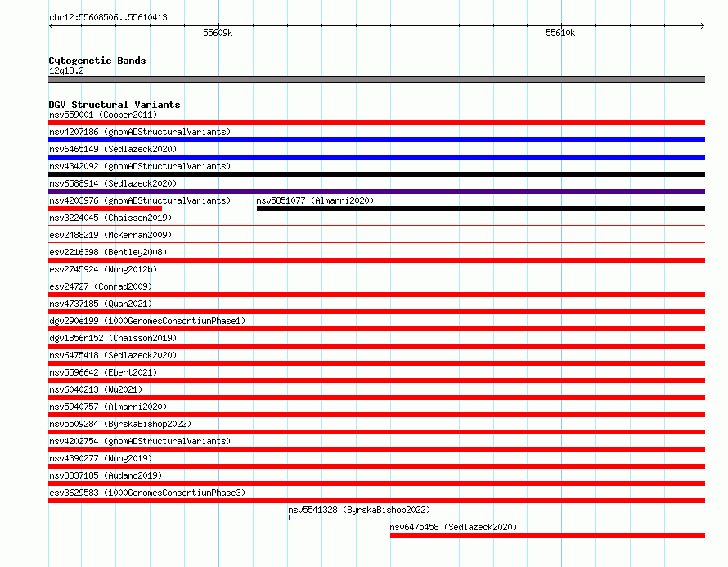The width and height of the screenshot is (728, 567).
Task: Open nsv4207186 (gnomADStructuralVariants) label
Action: coord(140,132)
